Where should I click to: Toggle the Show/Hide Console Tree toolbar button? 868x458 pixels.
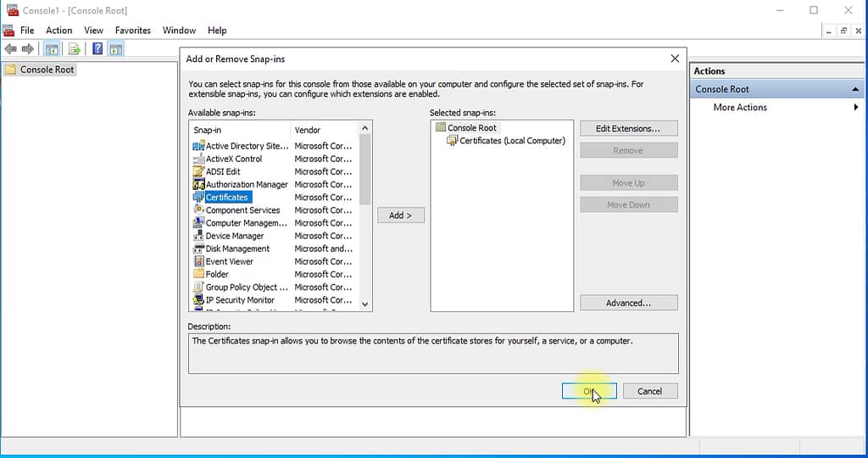pos(53,49)
